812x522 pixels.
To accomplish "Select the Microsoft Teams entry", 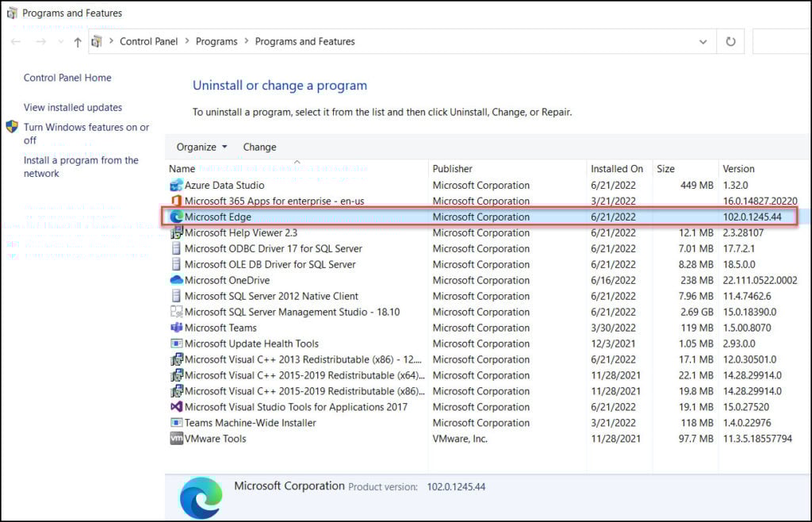I will coord(220,328).
